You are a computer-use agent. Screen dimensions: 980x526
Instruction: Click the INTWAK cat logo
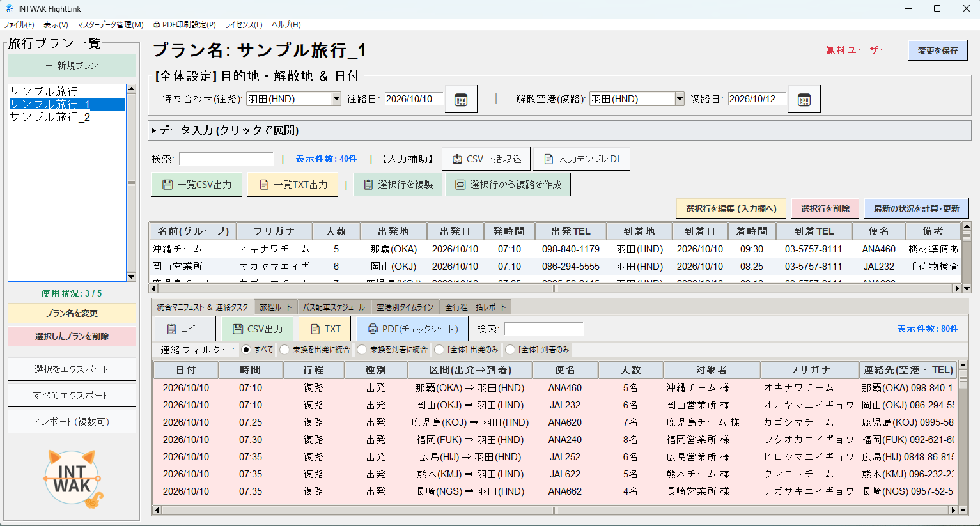coord(73,479)
